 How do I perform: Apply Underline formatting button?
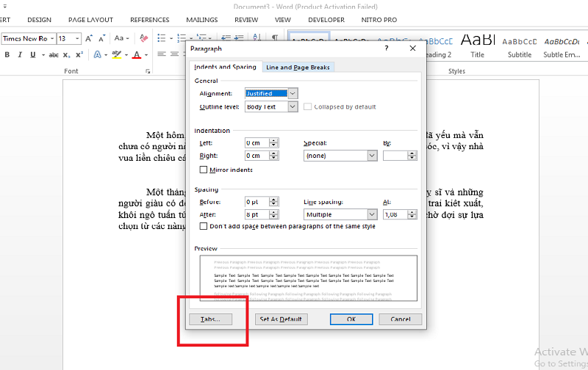(x=33, y=54)
